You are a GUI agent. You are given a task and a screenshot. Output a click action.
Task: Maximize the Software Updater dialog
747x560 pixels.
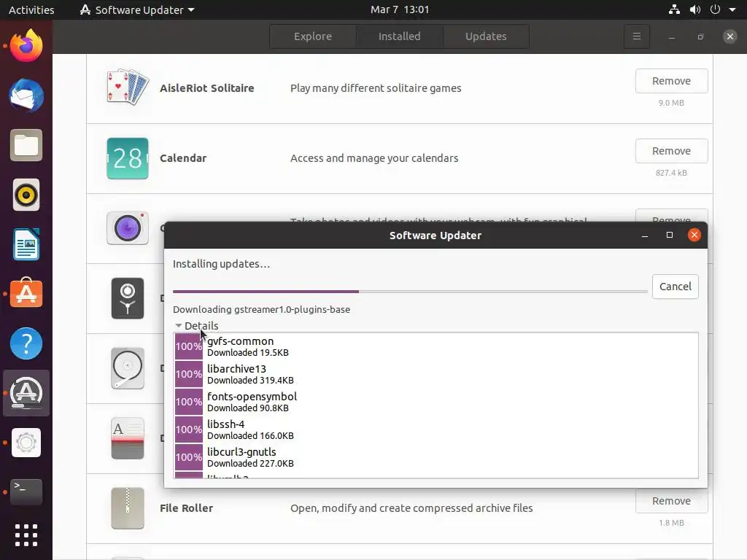click(x=670, y=236)
